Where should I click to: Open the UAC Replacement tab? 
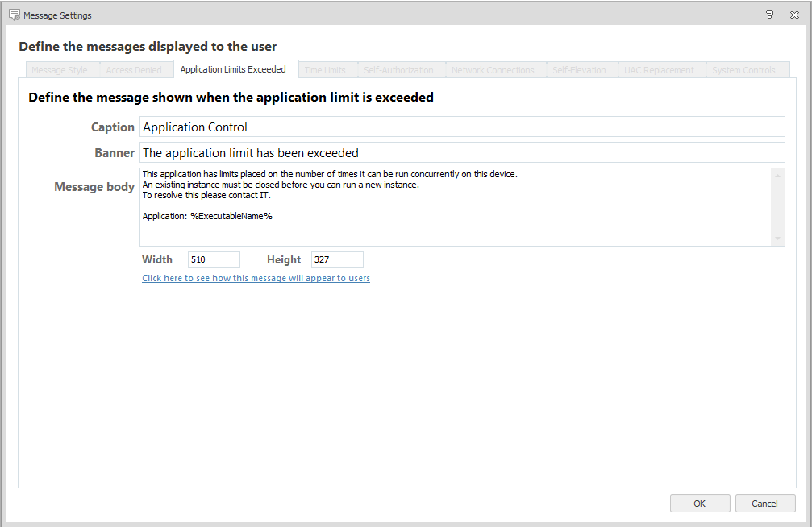click(x=659, y=70)
